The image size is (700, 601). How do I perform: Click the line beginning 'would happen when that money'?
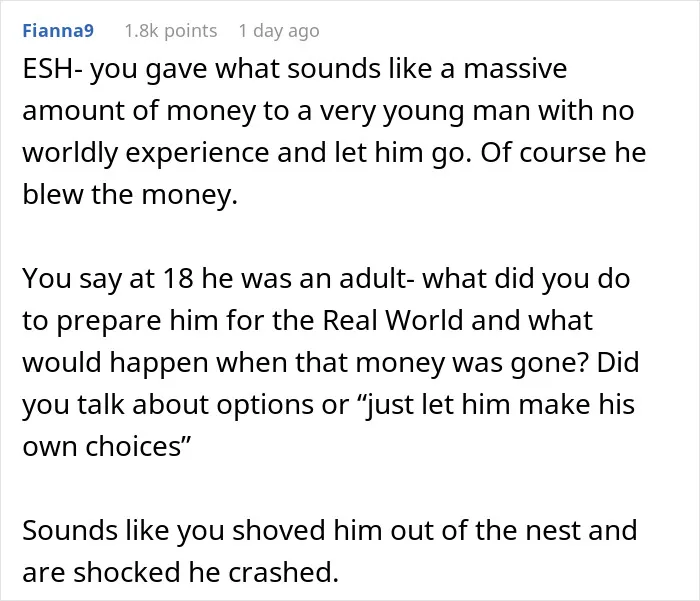pos(331,362)
